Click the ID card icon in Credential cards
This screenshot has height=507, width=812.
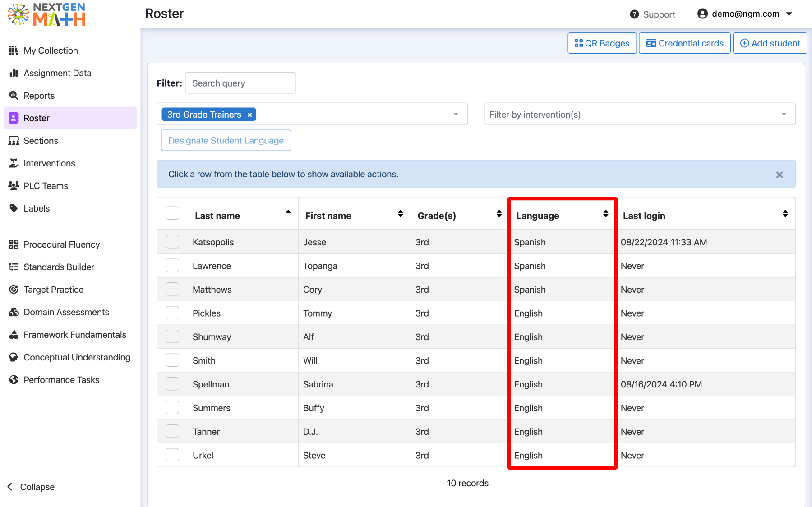(651, 43)
